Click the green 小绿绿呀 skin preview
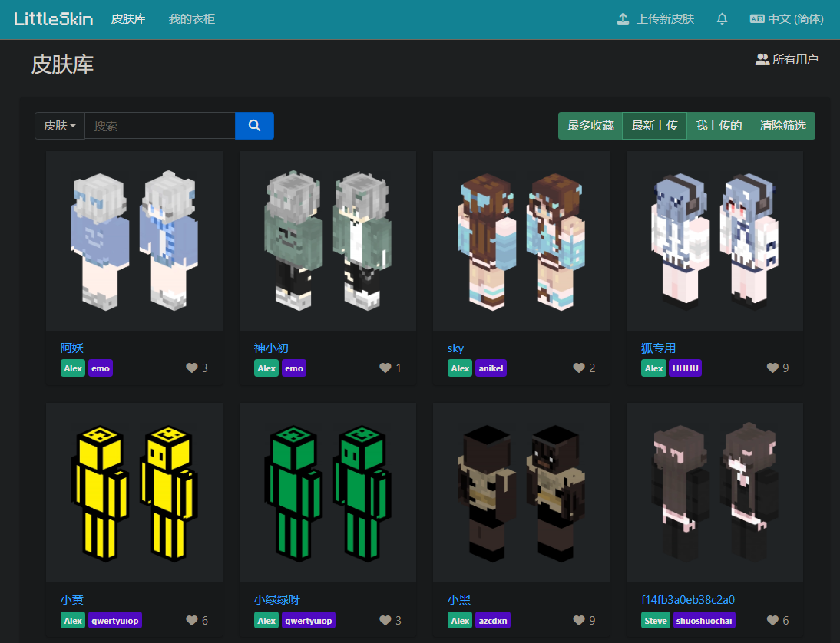Image resolution: width=840 pixels, height=643 pixels. 328,492
